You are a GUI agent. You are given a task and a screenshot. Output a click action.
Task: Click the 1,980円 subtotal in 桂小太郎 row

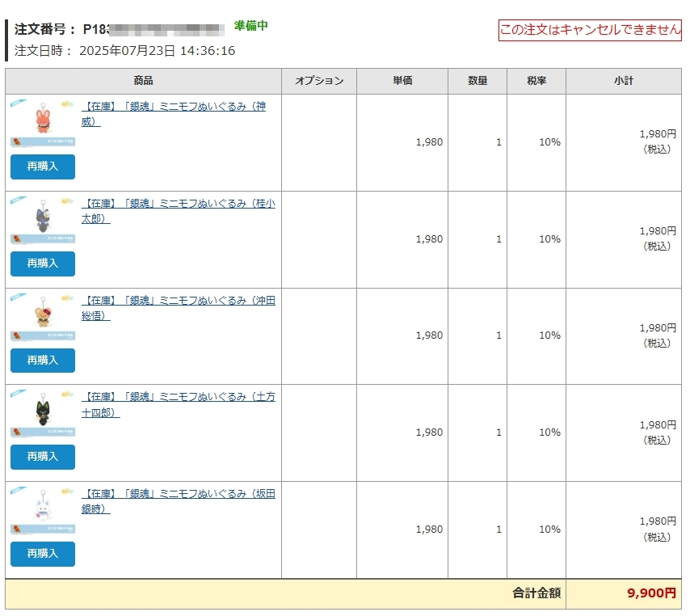tap(658, 230)
